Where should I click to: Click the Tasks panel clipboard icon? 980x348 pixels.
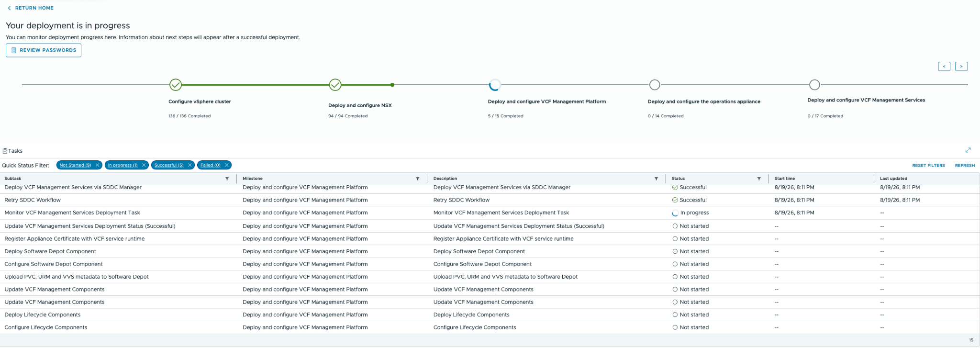pos(5,151)
